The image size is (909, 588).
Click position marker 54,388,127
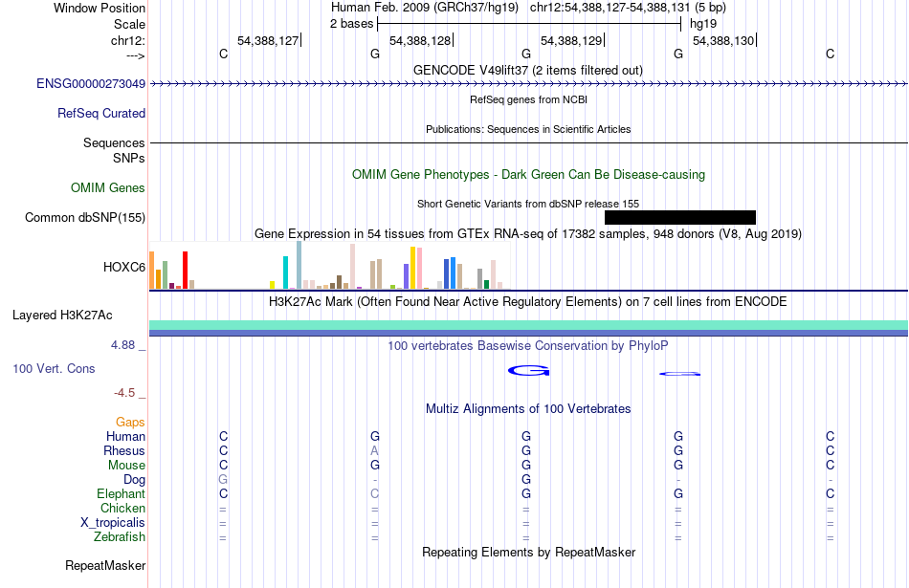point(268,40)
